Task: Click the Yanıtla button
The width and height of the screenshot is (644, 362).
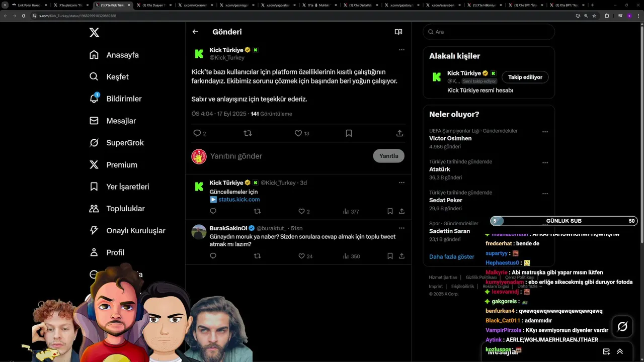Action: (x=388, y=156)
